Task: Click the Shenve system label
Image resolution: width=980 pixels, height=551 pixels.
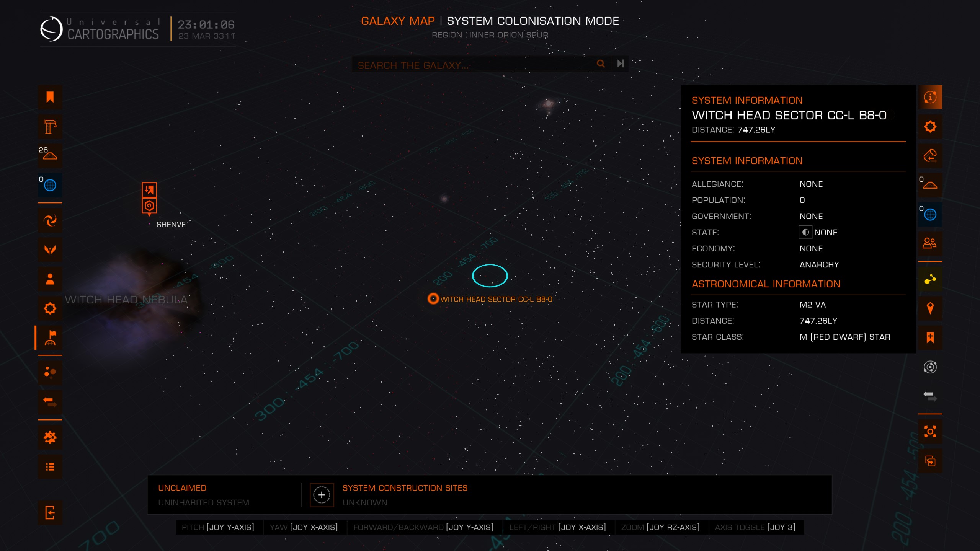Action: 171,225
